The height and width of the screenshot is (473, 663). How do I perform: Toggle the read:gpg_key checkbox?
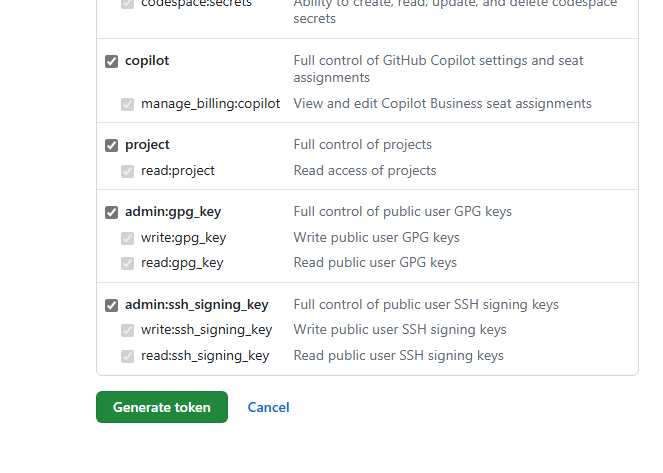click(x=127, y=263)
